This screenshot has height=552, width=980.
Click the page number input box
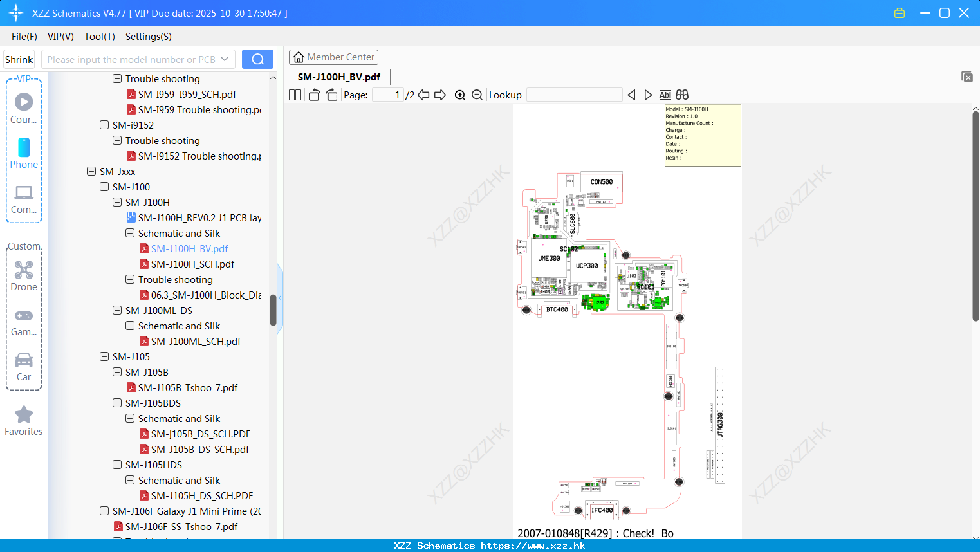(x=388, y=95)
